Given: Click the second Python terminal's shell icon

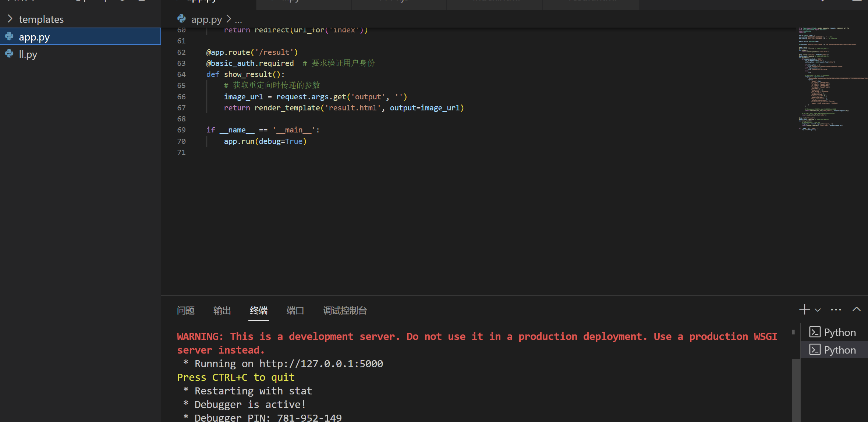Looking at the screenshot, I should 815,350.
